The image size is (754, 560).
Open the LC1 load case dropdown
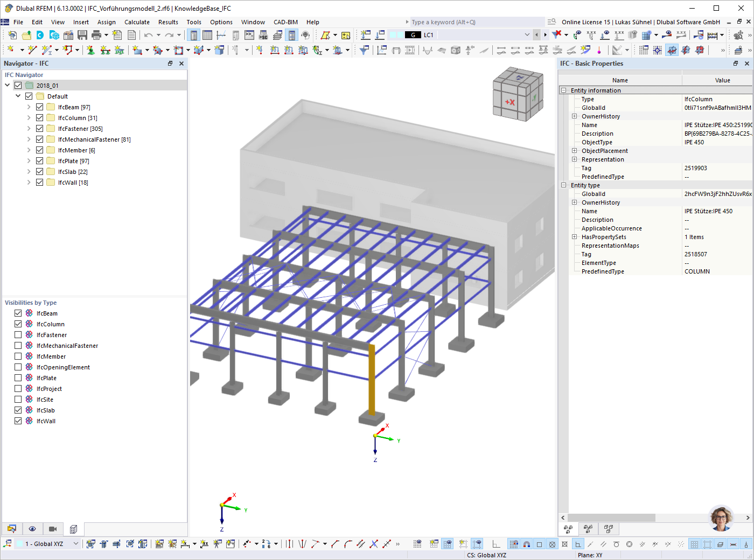(527, 35)
